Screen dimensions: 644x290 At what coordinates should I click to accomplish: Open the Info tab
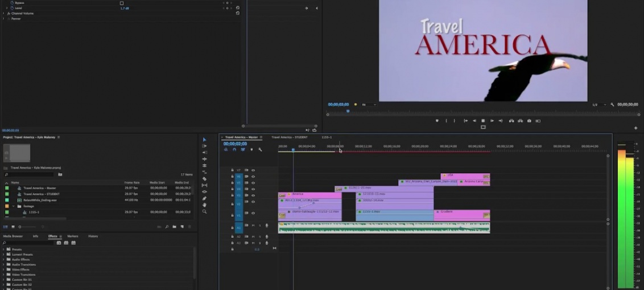pyautogui.click(x=35, y=236)
